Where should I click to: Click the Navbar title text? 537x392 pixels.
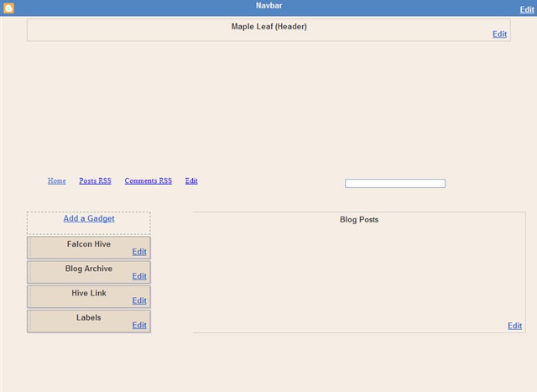tap(268, 6)
